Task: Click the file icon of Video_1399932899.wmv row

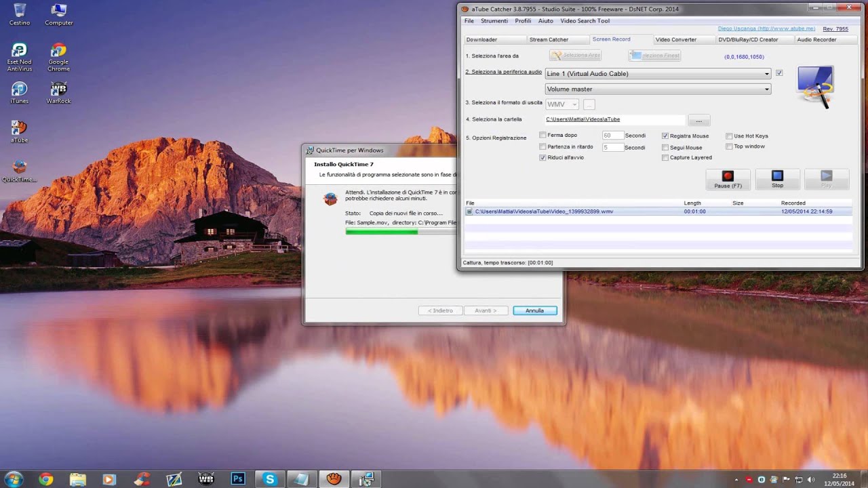Action: (469, 211)
